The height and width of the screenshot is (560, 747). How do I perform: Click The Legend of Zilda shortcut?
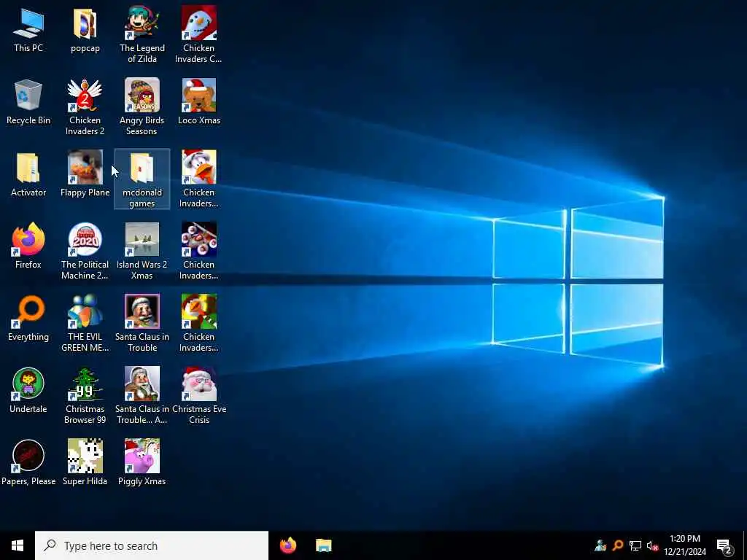142,34
